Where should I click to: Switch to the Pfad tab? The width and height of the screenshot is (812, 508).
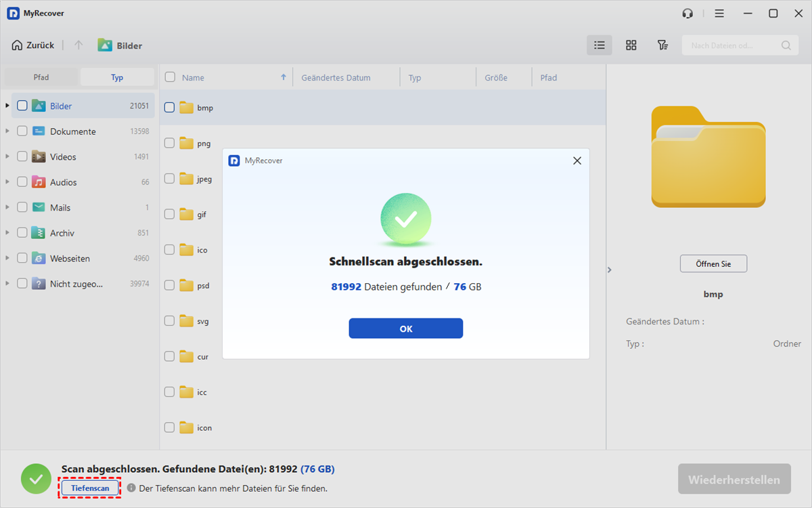point(41,77)
